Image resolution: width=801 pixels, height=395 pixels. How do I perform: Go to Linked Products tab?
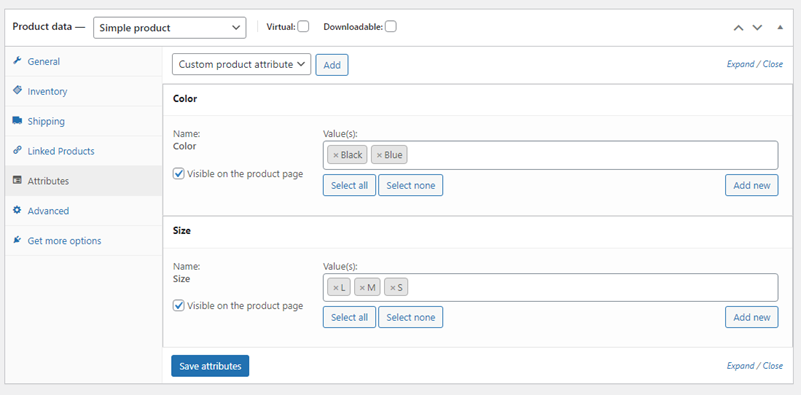(83, 151)
